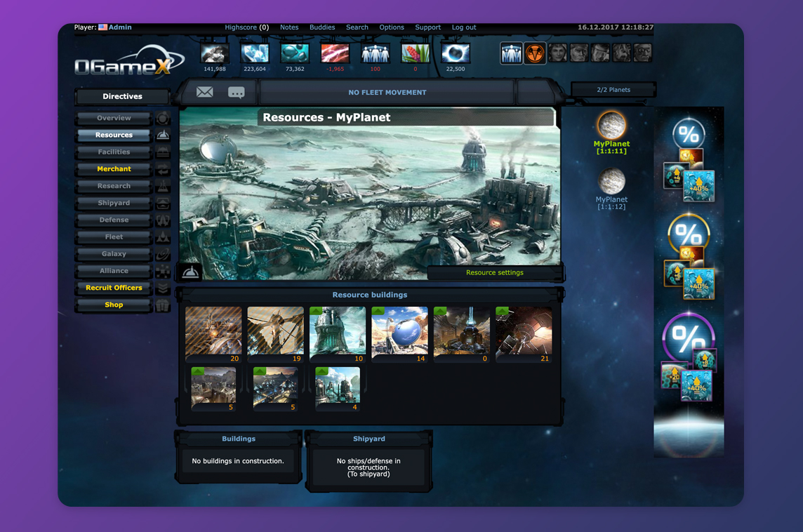The width and height of the screenshot is (803, 532).
Task: Click the icon beside Research
Action: [x=163, y=186]
